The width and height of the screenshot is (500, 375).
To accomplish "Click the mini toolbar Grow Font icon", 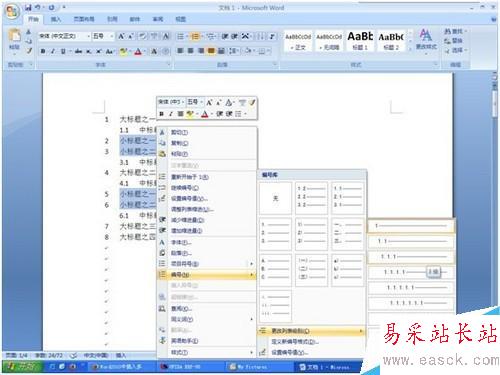I will click(209, 102).
